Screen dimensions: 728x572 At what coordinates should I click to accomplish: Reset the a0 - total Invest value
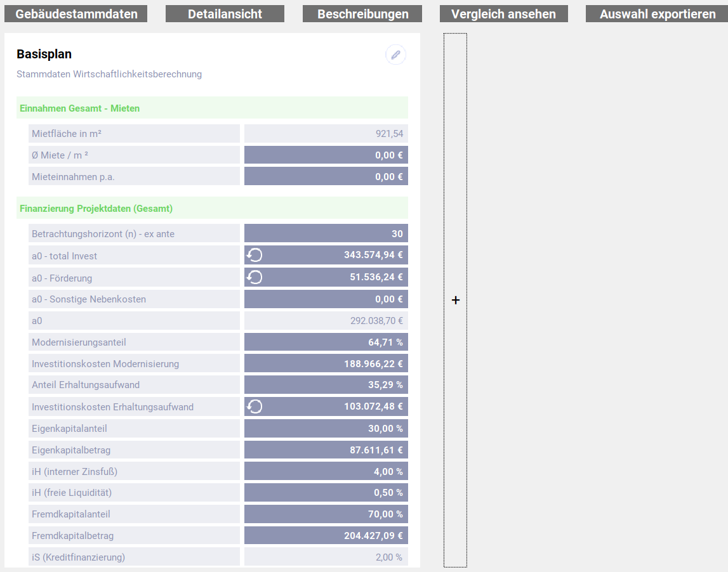pos(255,256)
